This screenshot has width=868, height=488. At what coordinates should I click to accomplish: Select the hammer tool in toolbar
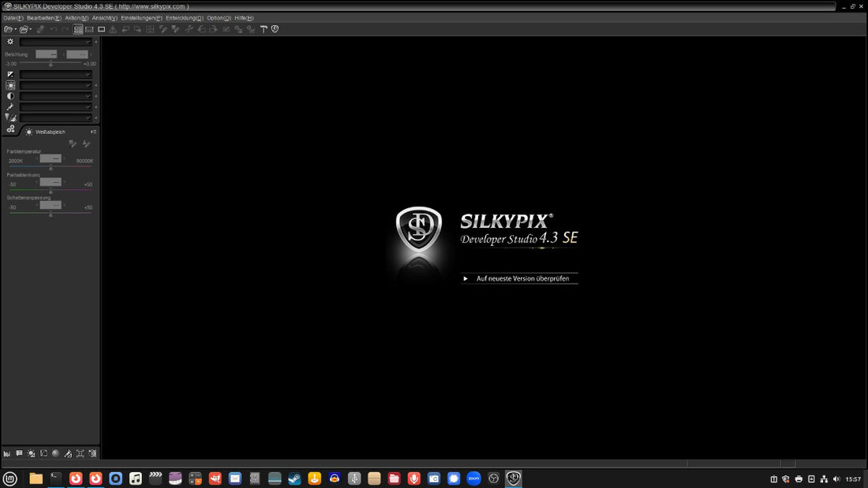point(264,29)
